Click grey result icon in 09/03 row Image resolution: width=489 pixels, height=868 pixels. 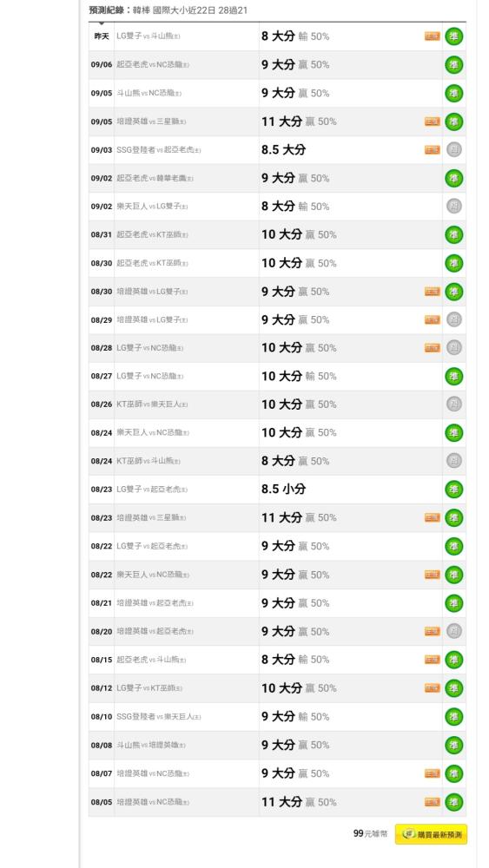[x=453, y=150]
